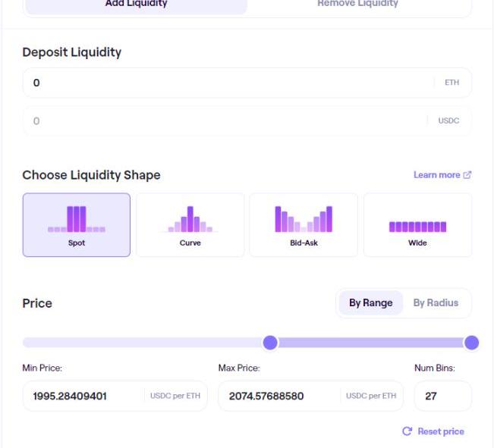494x448 pixels.
Task: Click the Min Price input field
Action: pyautogui.click(x=85, y=396)
